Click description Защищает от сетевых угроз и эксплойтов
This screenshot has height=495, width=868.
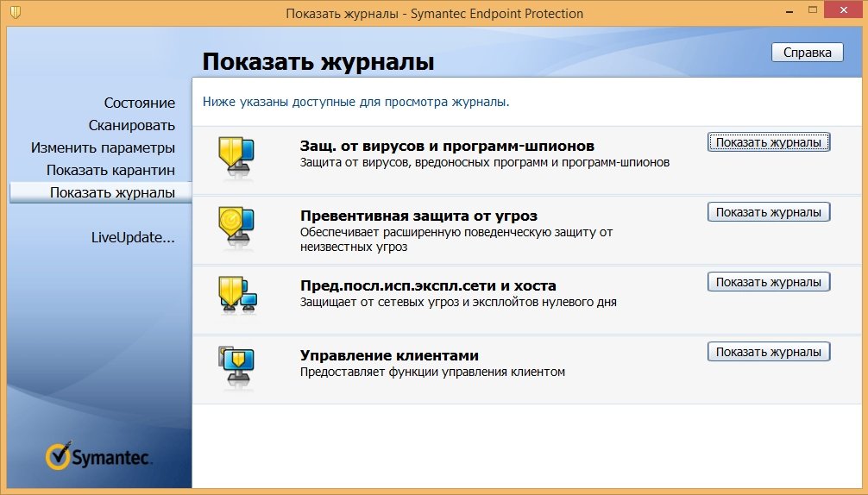tap(458, 302)
